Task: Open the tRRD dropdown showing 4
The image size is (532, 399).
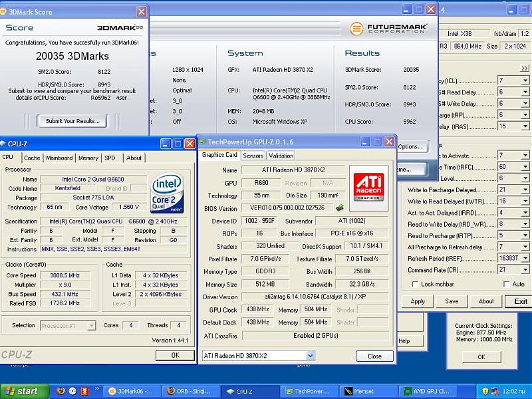Action: [x=525, y=213]
